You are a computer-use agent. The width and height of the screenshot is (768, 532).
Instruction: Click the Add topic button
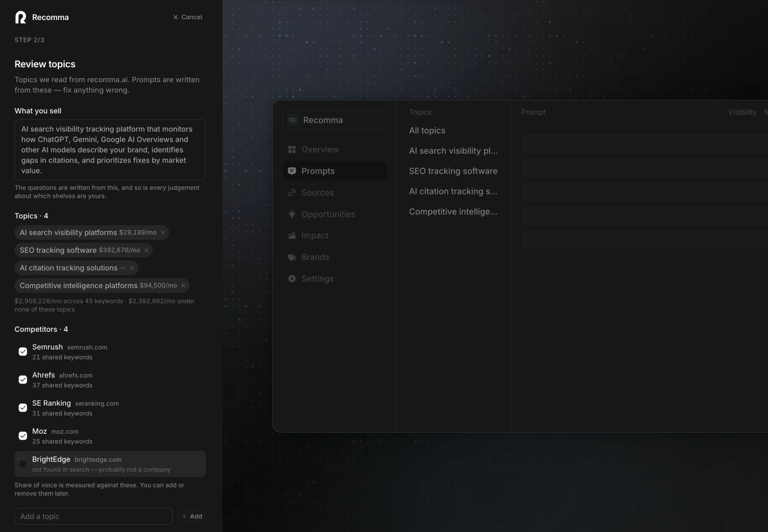coord(192,517)
